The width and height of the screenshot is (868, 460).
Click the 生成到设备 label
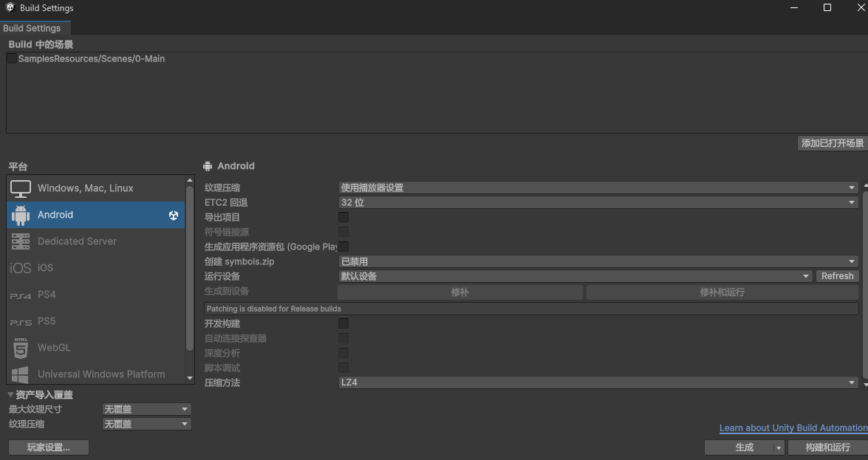(x=226, y=291)
